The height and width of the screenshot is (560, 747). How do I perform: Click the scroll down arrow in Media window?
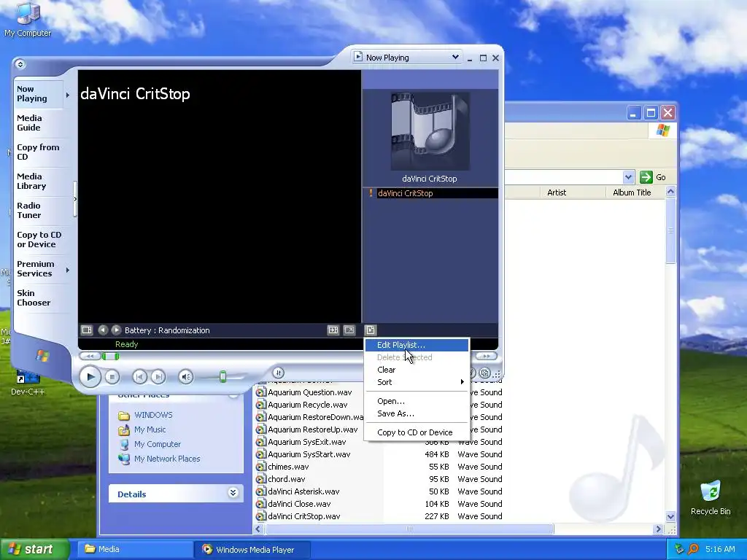[671, 517]
